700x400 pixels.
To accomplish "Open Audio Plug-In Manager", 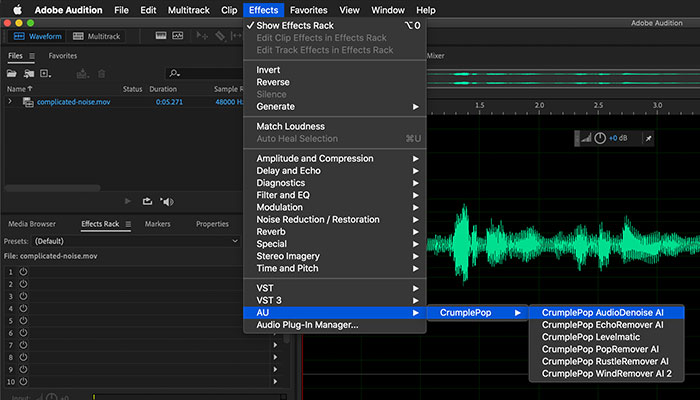I will [x=334, y=325].
